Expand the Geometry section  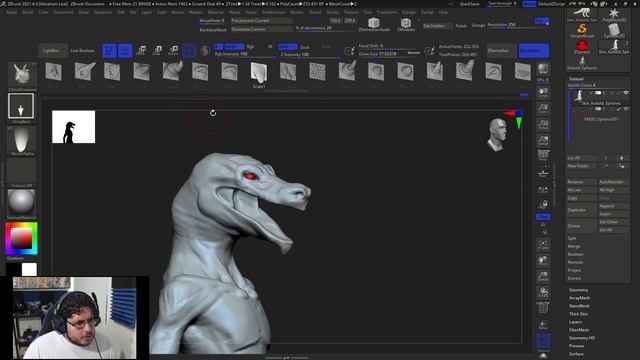[579, 290]
